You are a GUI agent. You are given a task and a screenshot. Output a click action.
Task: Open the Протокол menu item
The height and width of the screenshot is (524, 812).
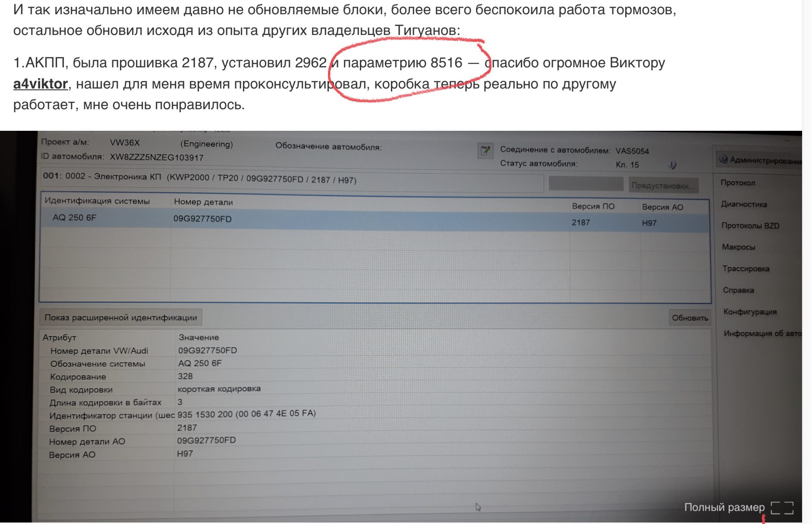pos(738,183)
